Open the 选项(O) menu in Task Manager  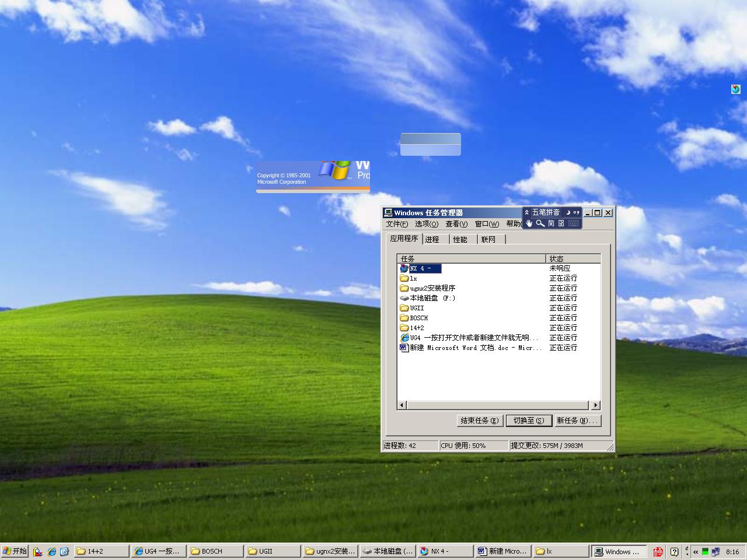point(427,224)
